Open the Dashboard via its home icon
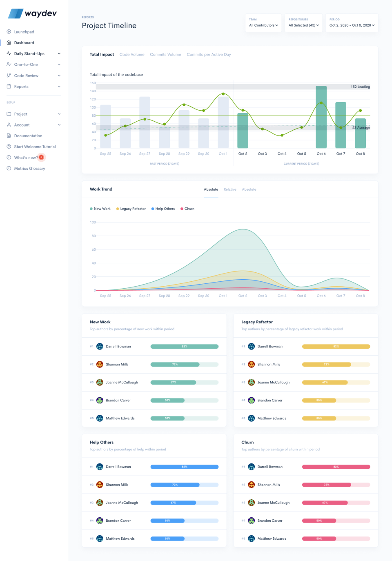Viewport: 392px width, 561px height. [x=9, y=42]
